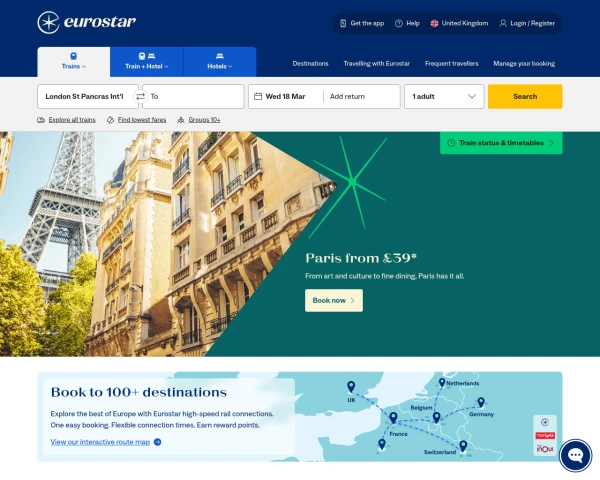Click the Paris from £39* heading
Viewport: 600px width, 480px height.
(x=361, y=258)
